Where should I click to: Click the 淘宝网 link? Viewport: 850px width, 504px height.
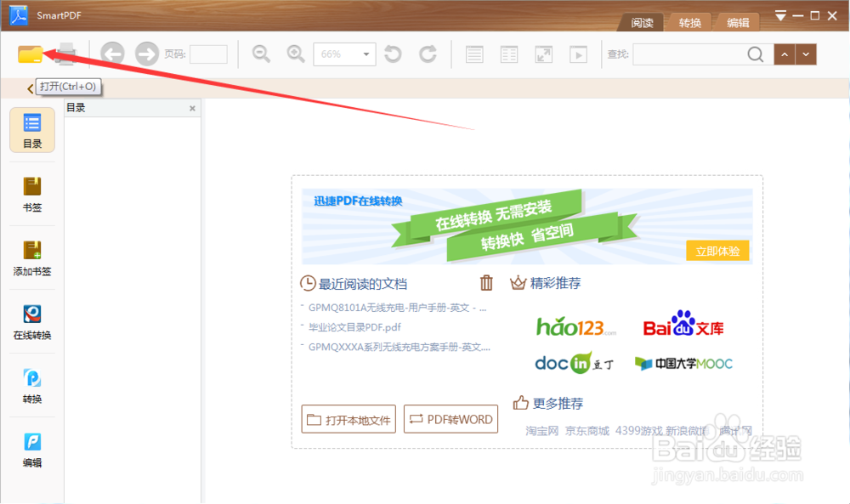pos(542,431)
